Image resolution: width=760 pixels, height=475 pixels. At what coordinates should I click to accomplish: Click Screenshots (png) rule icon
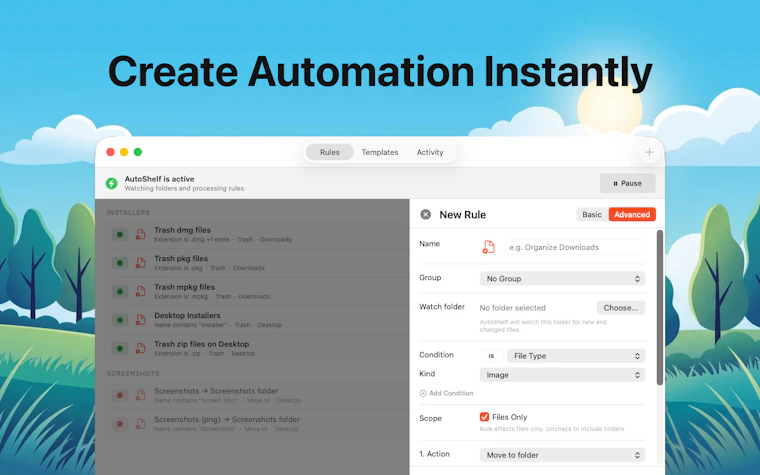pos(140,424)
